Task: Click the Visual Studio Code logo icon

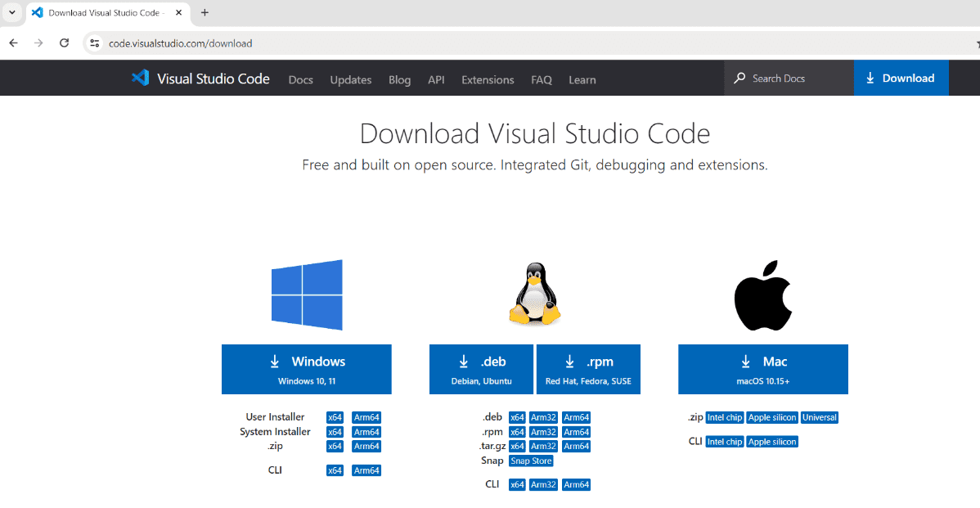Action: tap(140, 78)
